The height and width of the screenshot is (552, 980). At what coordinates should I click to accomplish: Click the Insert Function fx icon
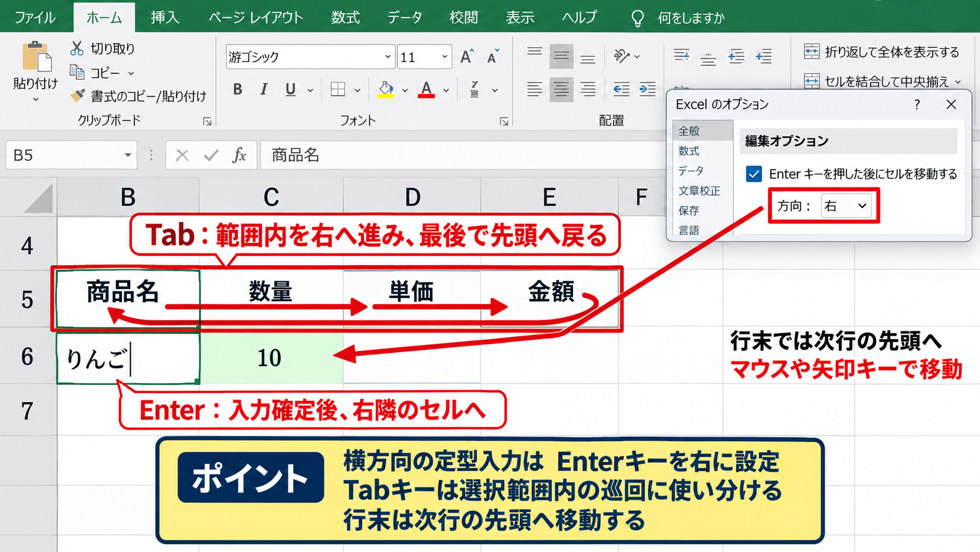pos(239,155)
